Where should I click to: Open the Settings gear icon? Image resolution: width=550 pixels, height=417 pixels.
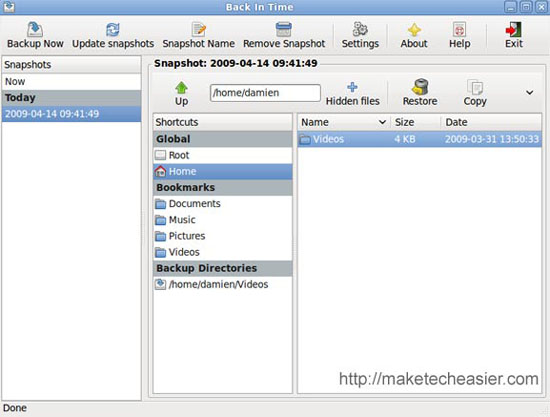click(x=360, y=30)
